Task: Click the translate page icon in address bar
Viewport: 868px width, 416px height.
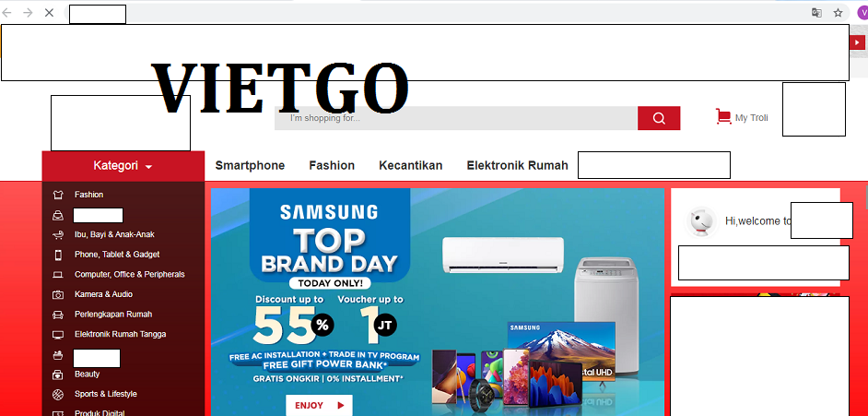Action: coord(816,13)
